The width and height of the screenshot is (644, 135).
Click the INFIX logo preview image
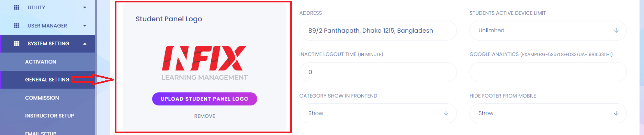pyautogui.click(x=204, y=63)
